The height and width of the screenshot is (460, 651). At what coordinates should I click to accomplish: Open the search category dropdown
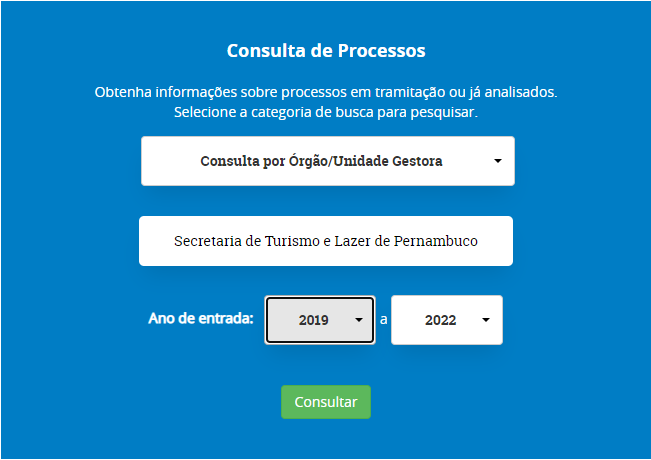(x=327, y=161)
